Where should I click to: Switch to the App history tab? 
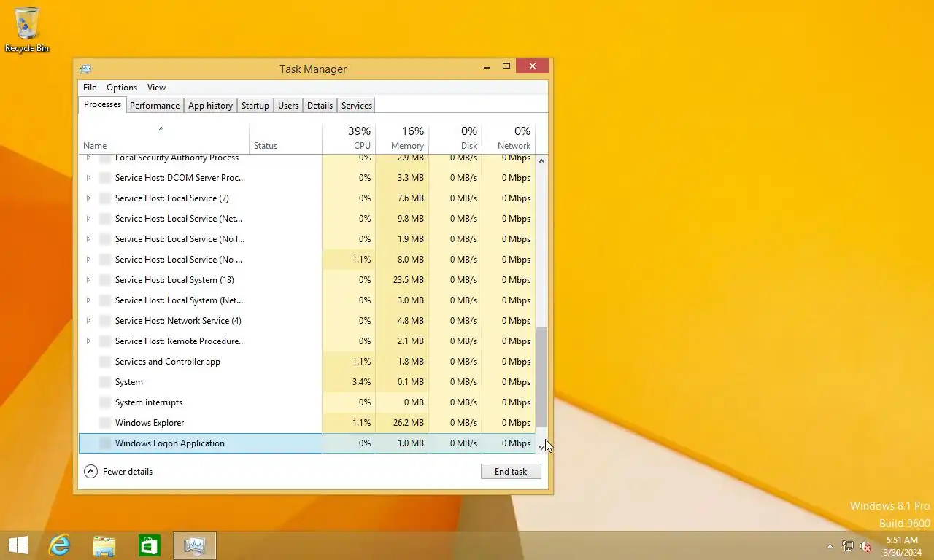pos(210,106)
